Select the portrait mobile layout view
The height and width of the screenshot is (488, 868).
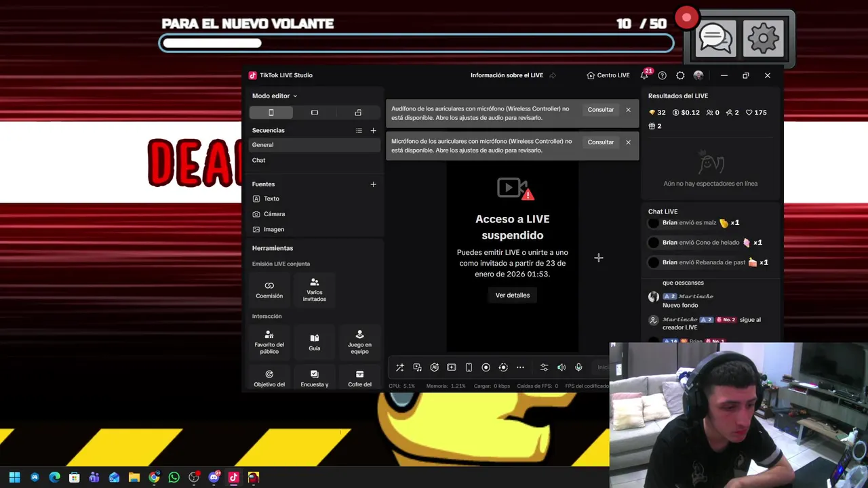click(271, 113)
